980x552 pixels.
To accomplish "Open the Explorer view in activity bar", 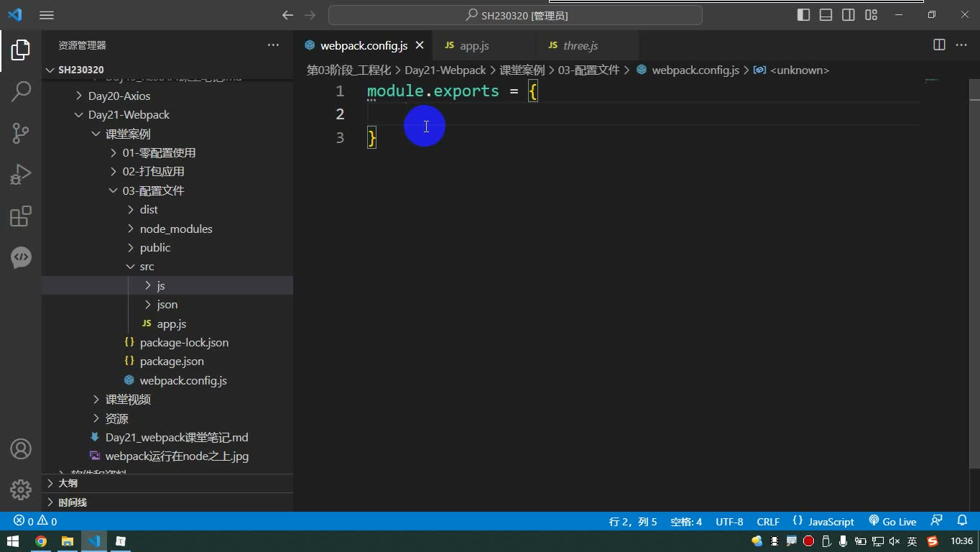I will point(21,50).
